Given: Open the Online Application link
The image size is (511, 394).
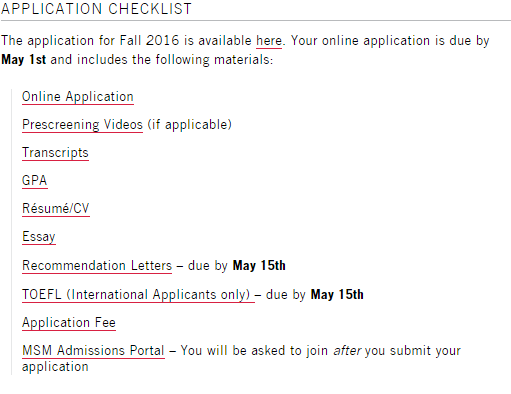Looking at the screenshot, I should click(x=78, y=97).
